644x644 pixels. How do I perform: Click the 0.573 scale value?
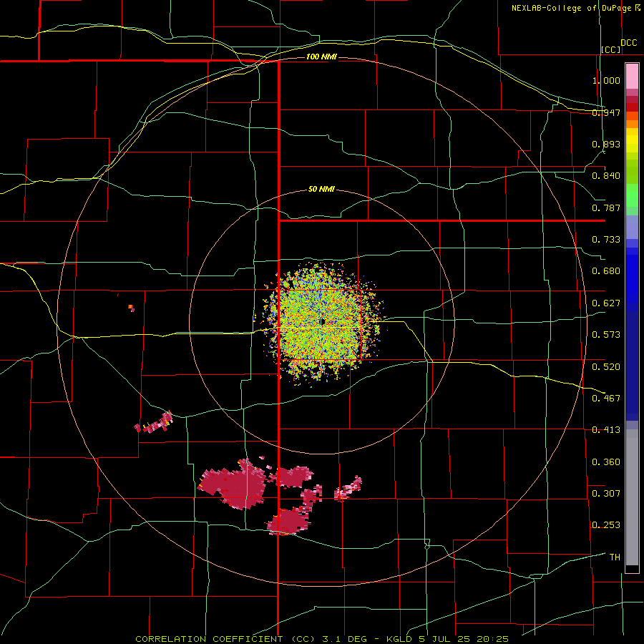click(x=606, y=335)
